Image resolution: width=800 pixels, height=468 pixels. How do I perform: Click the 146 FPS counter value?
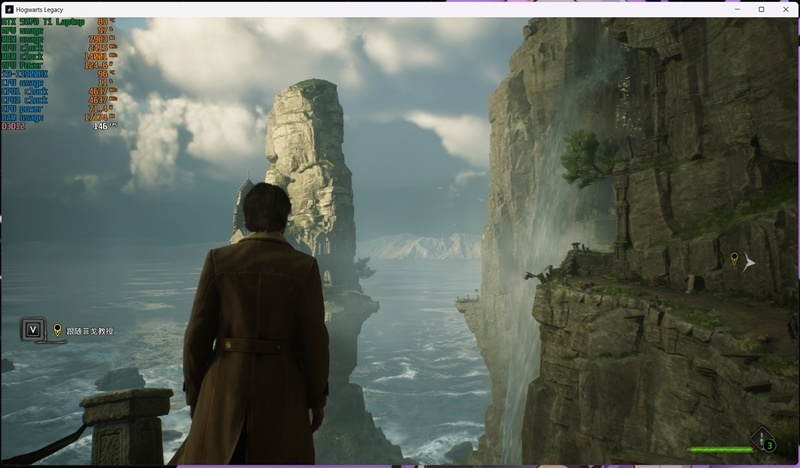[x=101, y=126]
